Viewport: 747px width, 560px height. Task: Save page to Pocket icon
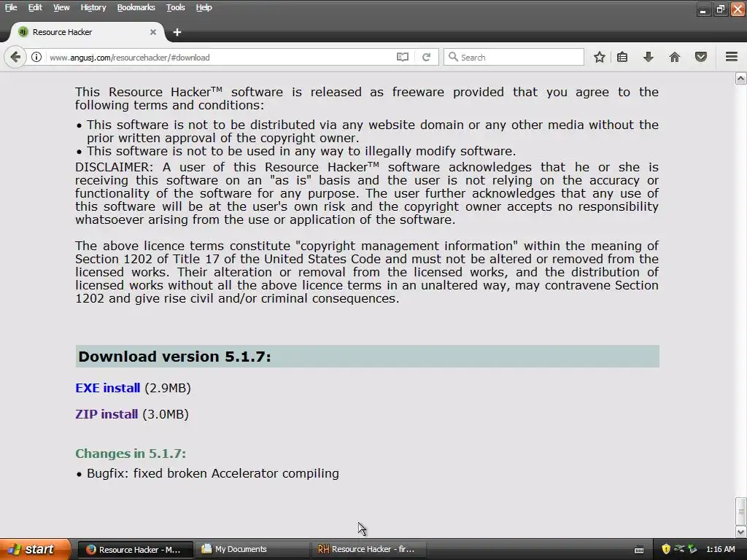click(x=701, y=57)
